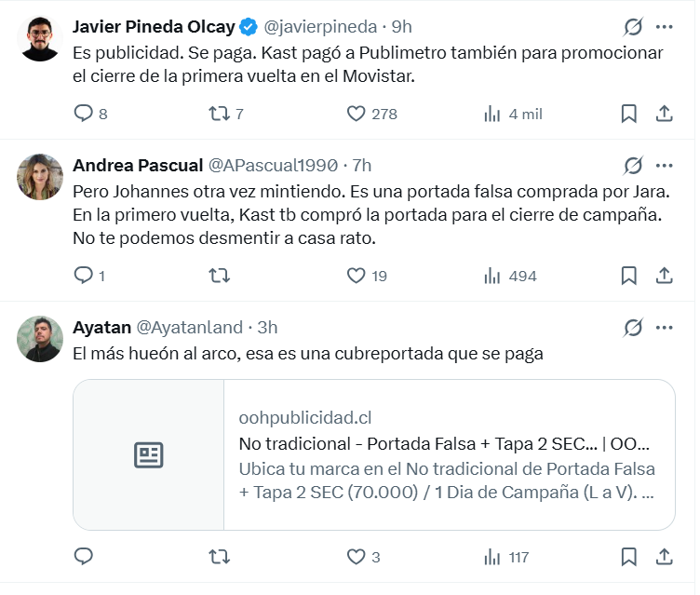
Task: Reply to Andrea Pascual's tweet
Action: click(84, 276)
